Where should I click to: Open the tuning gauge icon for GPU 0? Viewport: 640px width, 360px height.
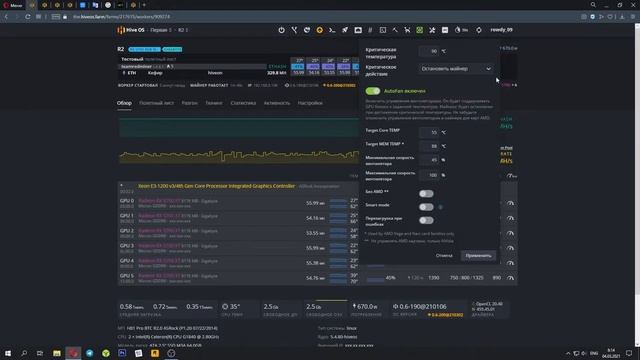(510, 203)
